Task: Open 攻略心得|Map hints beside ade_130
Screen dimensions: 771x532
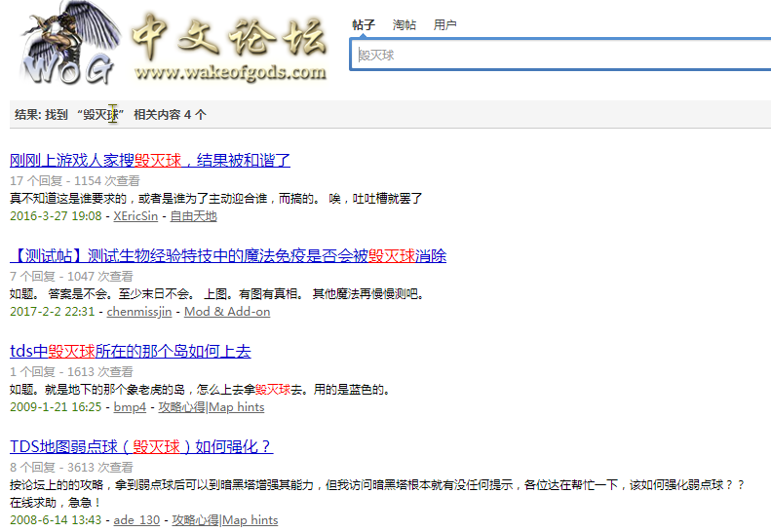Action: pos(225,520)
